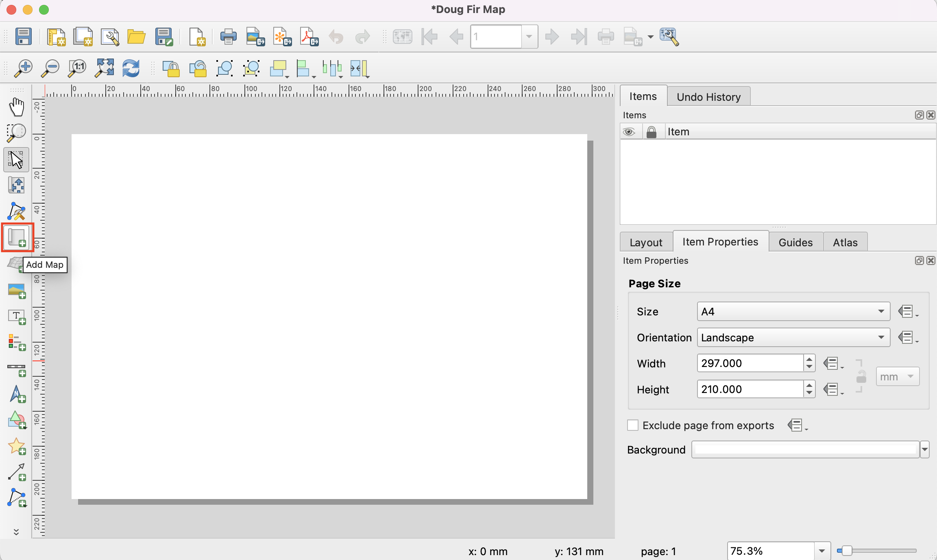The height and width of the screenshot is (560, 937).
Task: Switch to the Undo History tab
Action: point(708,97)
